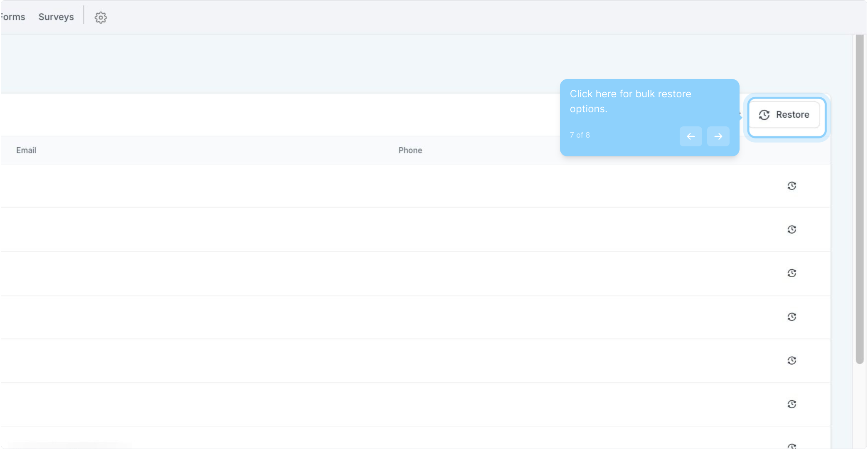Switch to the Surveys tab
This screenshot has height=449, width=868.
(56, 17)
